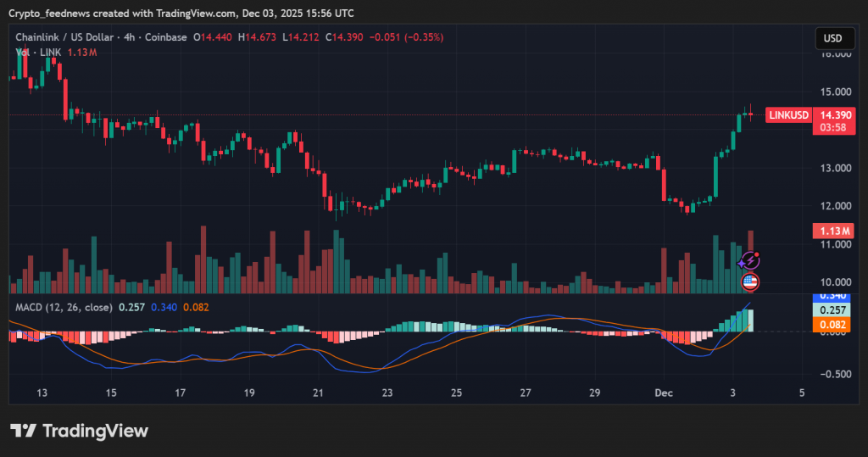Image resolution: width=868 pixels, height=457 pixels.
Task: Click the Chainlink / US Dollar symbol title
Action: point(64,37)
